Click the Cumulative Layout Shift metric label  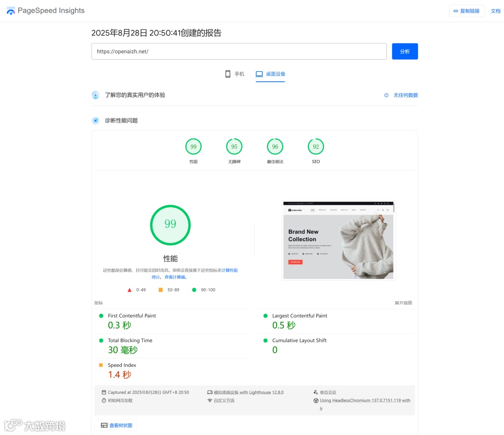pyautogui.click(x=299, y=341)
